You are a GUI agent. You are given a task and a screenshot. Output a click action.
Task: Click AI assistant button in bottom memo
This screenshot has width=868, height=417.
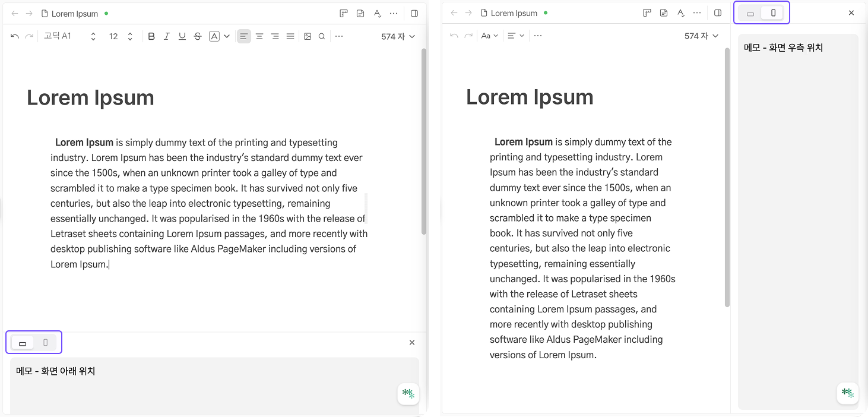(408, 393)
